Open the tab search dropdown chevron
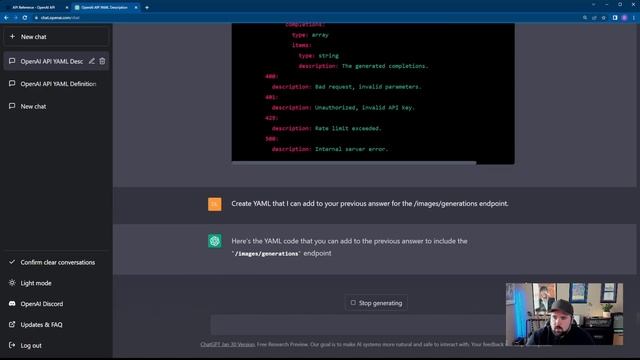 click(593, 4)
